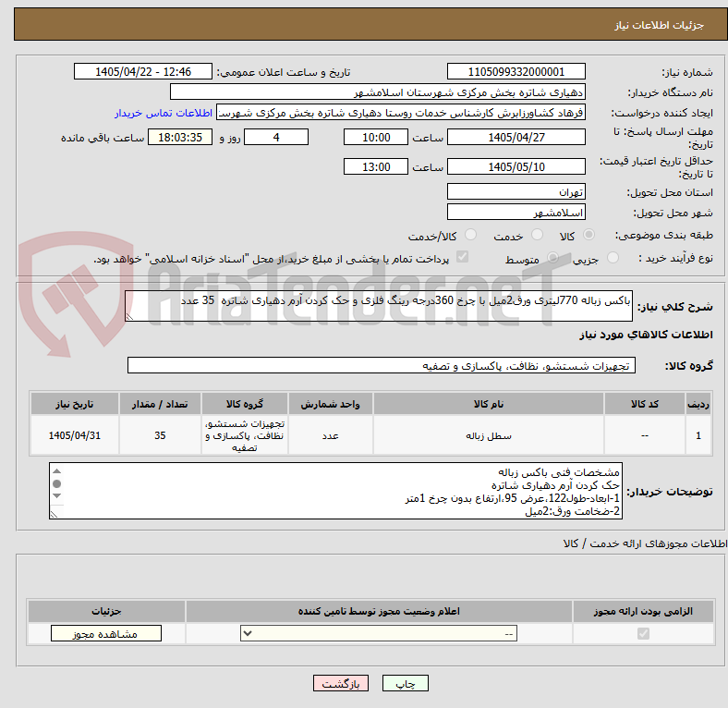The image size is (728, 708).
Task: Click scroll-up arrow in buyer notes
Action: pos(56,471)
